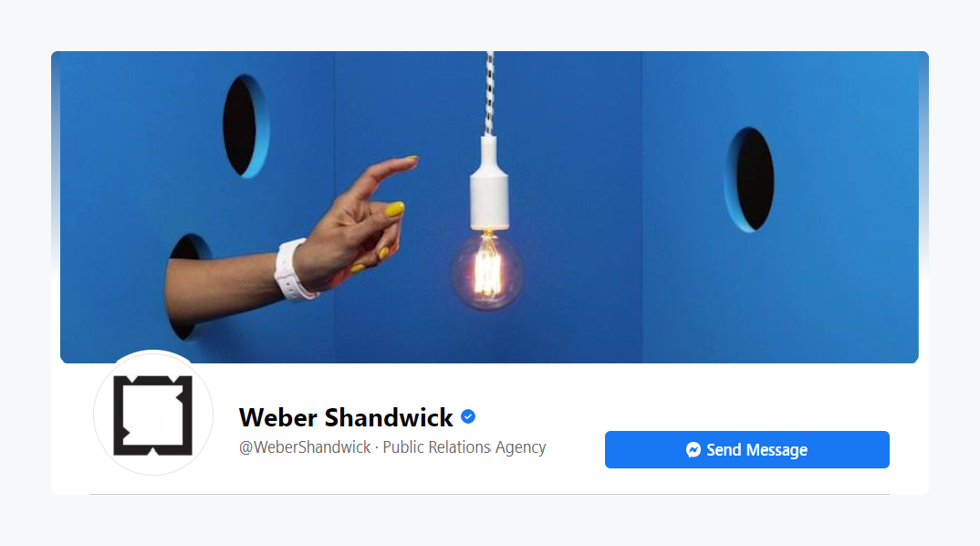Open the Weber Shandwick logo profile picture
This screenshot has width=980, height=546.
tap(153, 413)
